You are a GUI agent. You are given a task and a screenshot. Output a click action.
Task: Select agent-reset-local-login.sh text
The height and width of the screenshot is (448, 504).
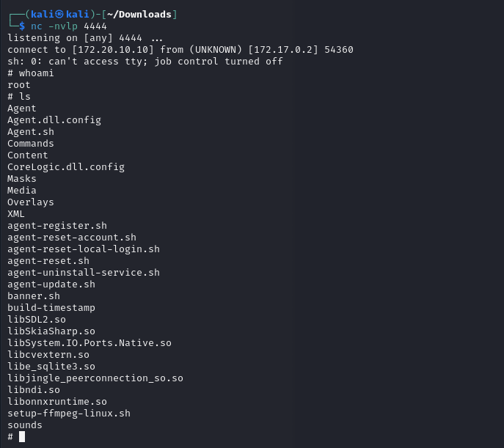point(84,249)
